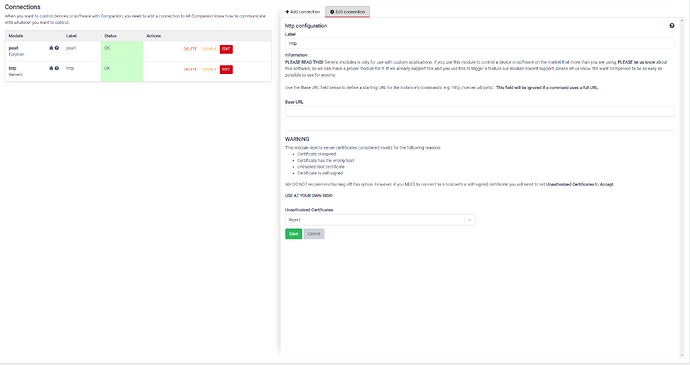Switch to Add connection tab
This screenshot has width=690, height=365.
click(x=303, y=12)
